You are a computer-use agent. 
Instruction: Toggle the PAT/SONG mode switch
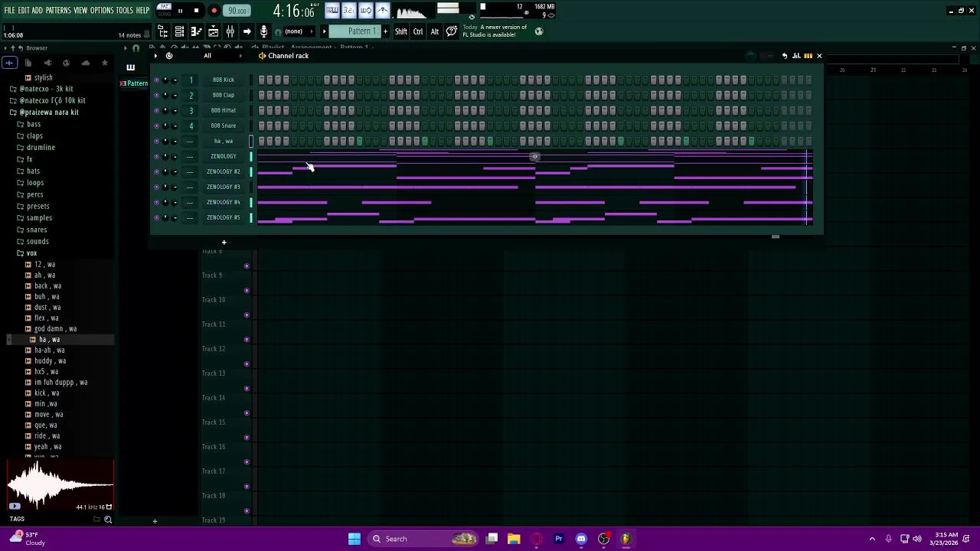point(164,11)
